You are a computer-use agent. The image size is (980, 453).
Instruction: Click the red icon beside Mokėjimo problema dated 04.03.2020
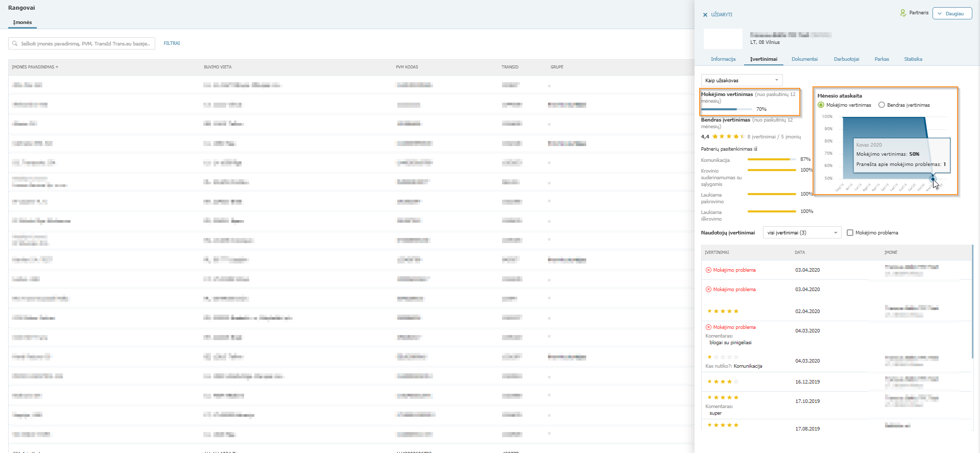click(x=708, y=327)
